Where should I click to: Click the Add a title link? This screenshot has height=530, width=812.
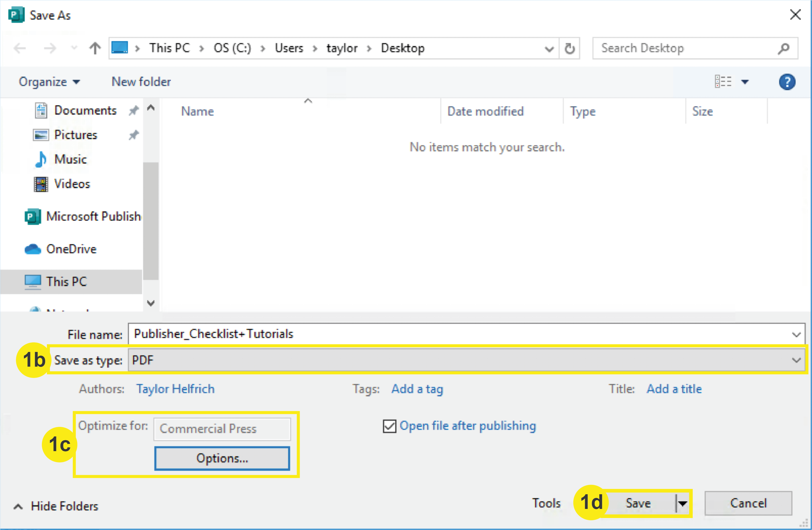(674, 389)
